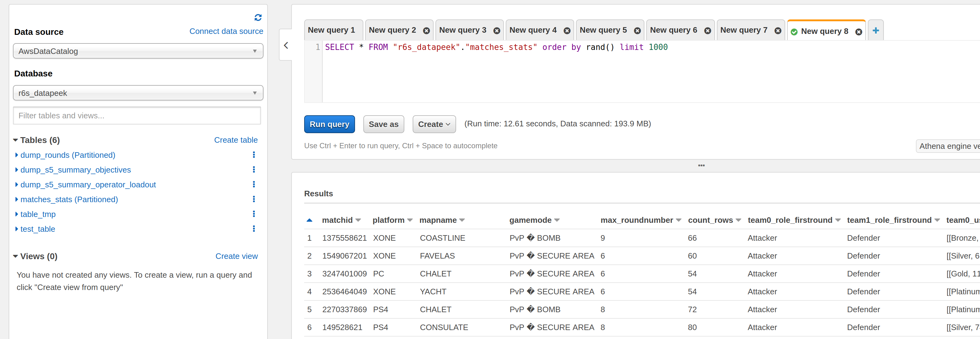
Task: Open options menu for dump_rounds table
Action: pos(254,155)
